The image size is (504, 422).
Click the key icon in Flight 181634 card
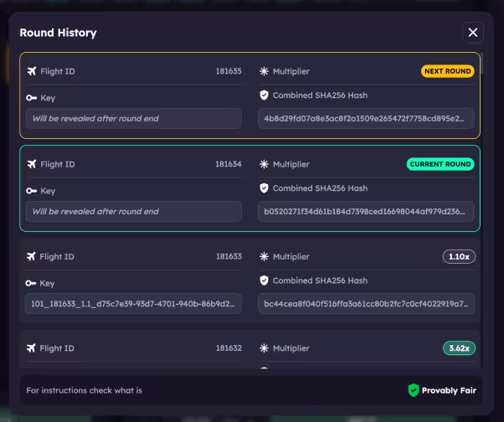(32, 191)
